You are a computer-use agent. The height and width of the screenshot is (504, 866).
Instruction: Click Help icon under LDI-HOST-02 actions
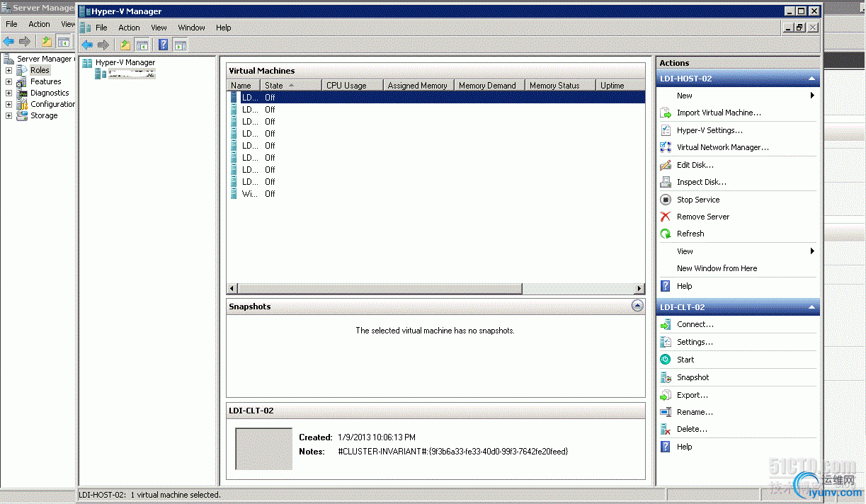[665, 286]
